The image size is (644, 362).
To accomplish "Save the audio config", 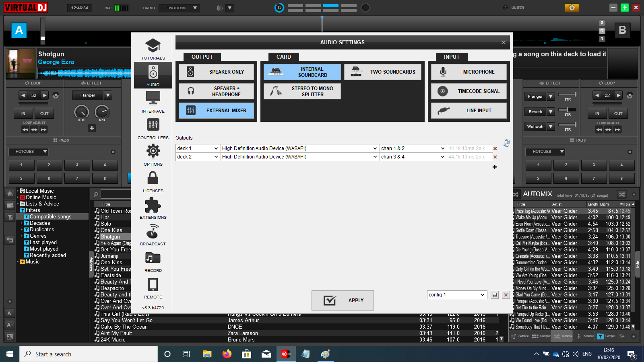I will point(495,295).
